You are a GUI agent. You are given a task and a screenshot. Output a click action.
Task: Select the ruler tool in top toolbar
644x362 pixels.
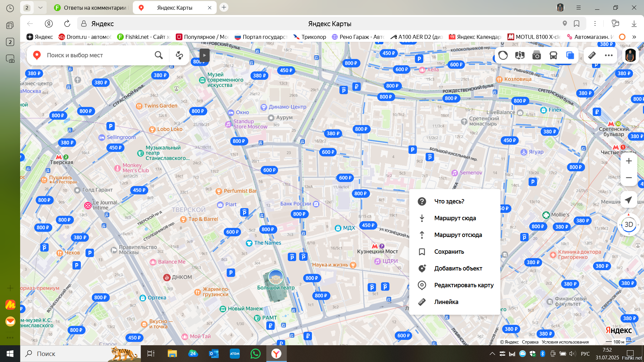(x=592, y=55)
